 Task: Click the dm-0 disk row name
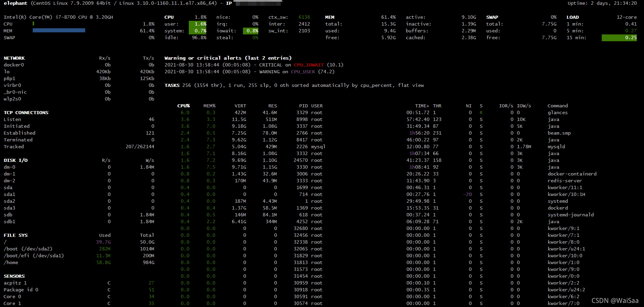[x=10, y=167]
